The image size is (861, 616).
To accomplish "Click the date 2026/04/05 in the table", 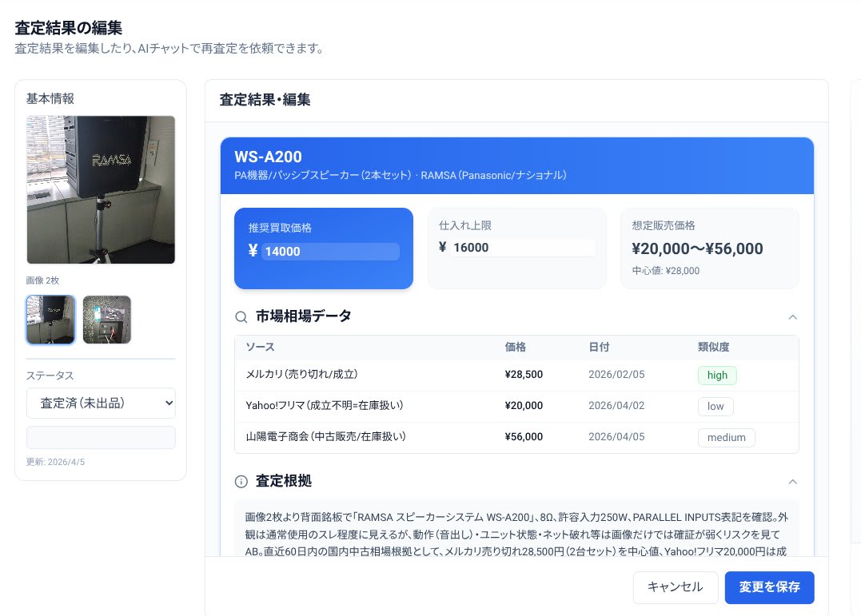I will 616,437.
